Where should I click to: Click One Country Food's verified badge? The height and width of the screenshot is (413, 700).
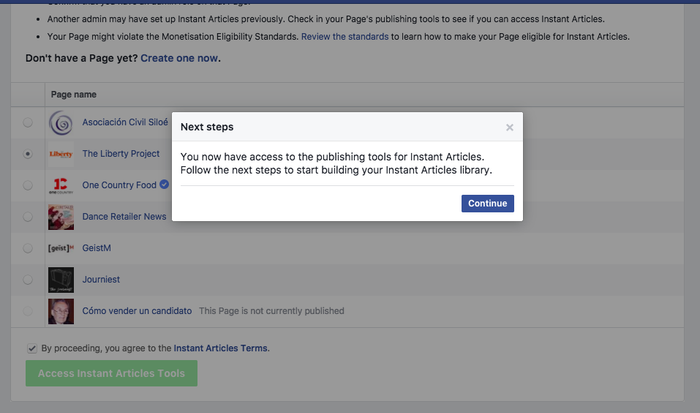pyautogui.click(x=164, y=185)
